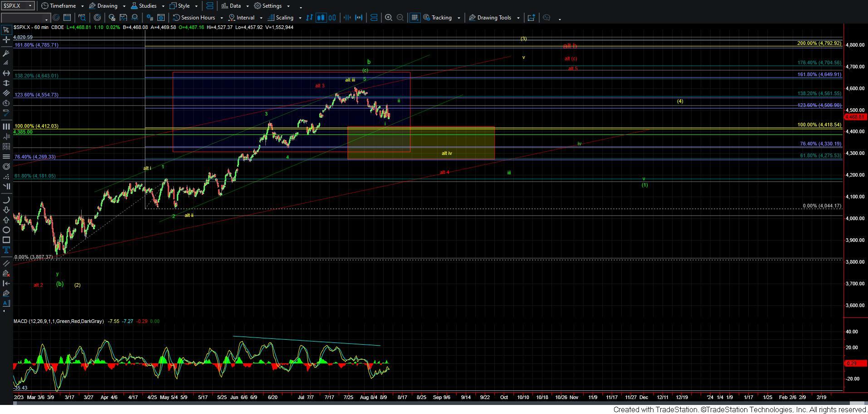
Task: Click the zoom in magnifier
Action: click(388, 18)
